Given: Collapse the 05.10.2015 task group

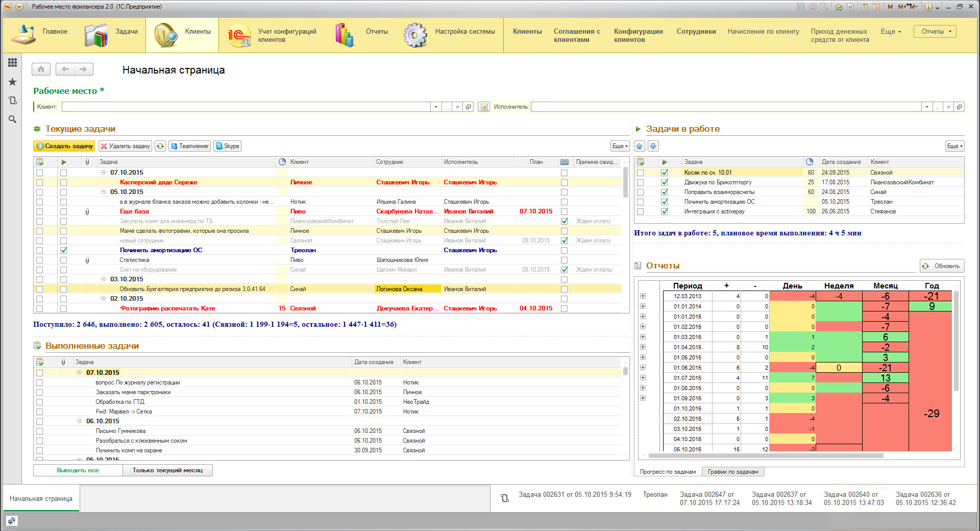Looking at the screenshot, I should click(103, 192).
